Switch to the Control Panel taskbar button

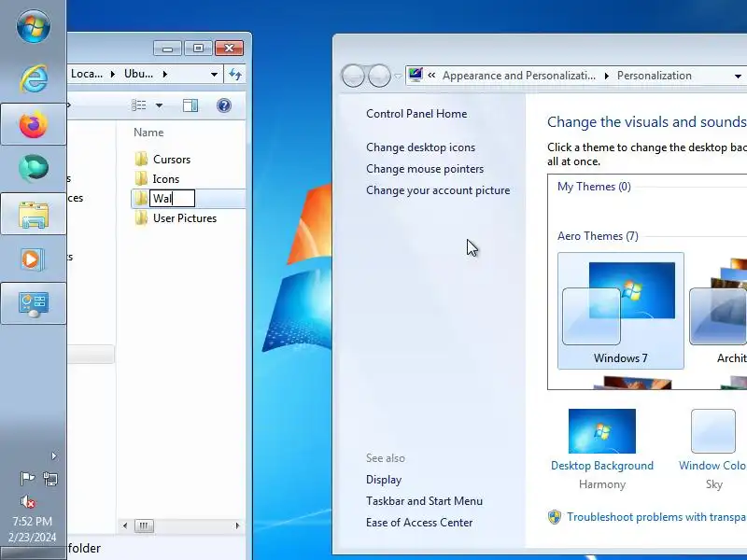pos(34,303)
